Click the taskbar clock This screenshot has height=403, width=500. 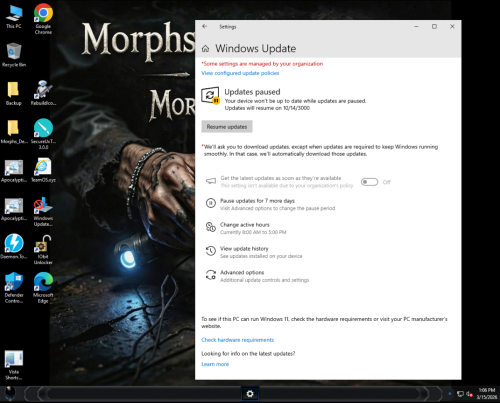pos(486,394)
